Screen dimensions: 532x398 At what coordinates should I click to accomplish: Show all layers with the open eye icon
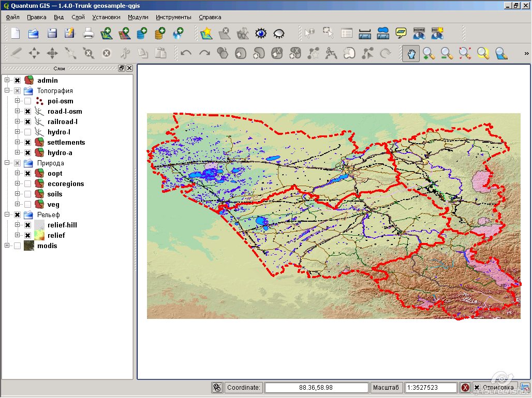(x=261, y=33)
